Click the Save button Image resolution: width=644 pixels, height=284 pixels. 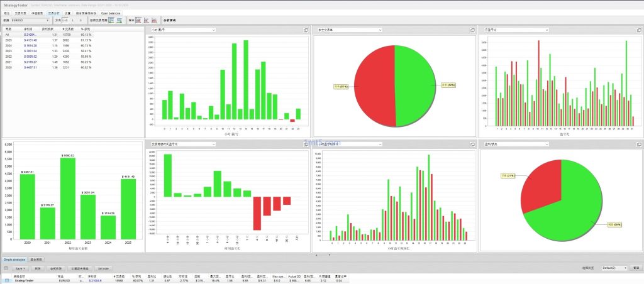pyautogui.click(x=21, y=268)
